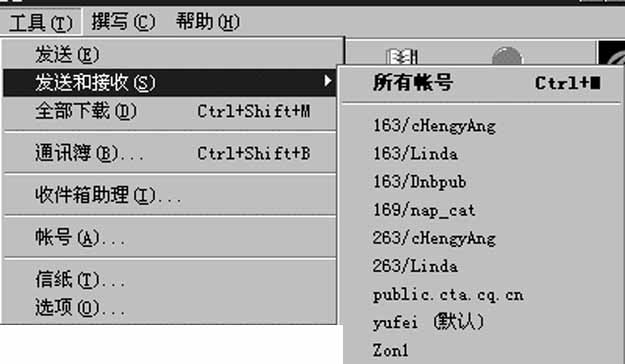Open the 工具(T) menu
The width and height of the screenshot is (625, 364).
[41, 22]
